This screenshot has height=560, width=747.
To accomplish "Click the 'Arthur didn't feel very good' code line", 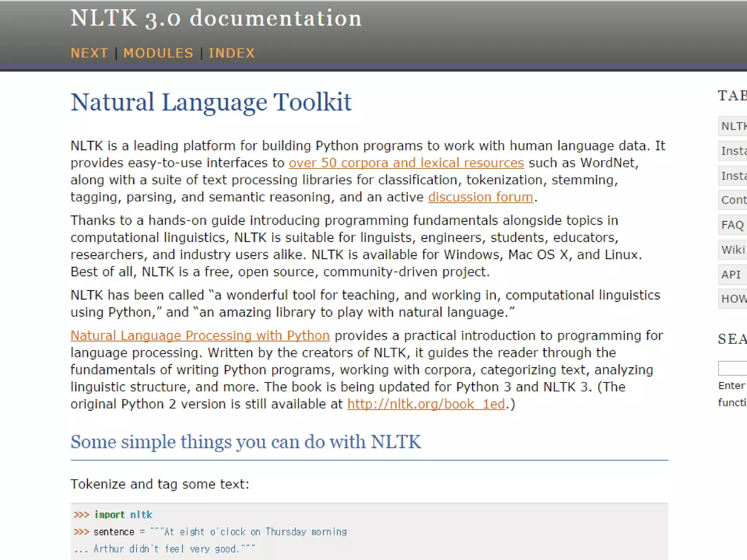I will (165, 549).
